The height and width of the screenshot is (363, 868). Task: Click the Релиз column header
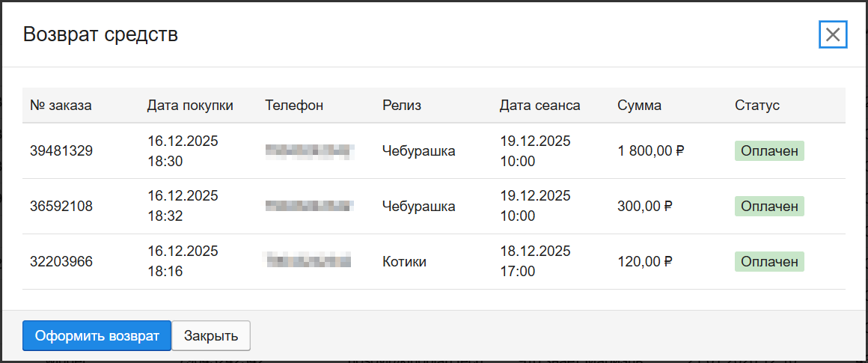click(402, 106)
